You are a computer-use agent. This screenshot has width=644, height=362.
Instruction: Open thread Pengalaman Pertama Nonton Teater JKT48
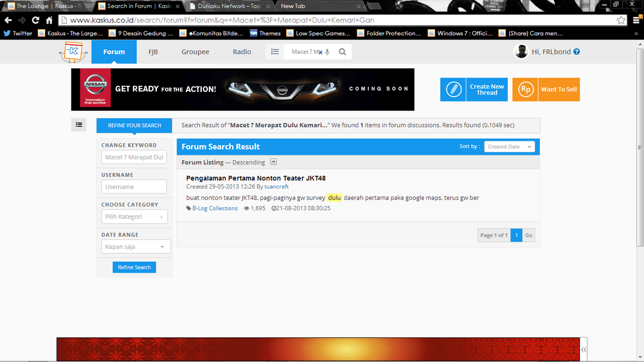coord(256,178)
